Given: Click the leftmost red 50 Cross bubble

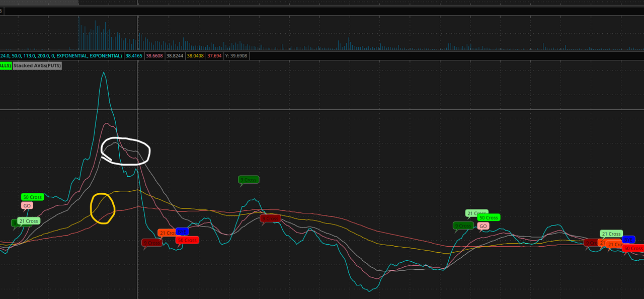Looking at the screenshot, I should [x=187, y=240].
